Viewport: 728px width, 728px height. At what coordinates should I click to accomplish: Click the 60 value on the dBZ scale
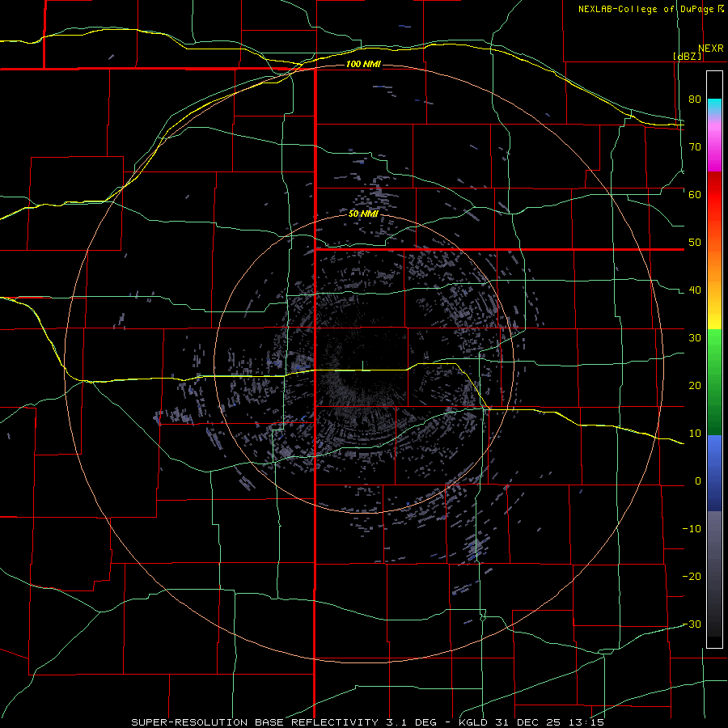(x=695, y=195)
